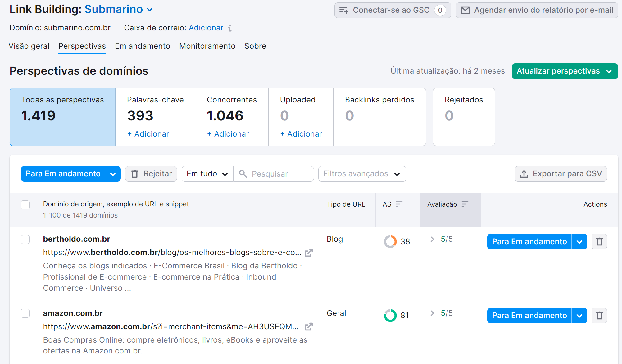Click Agendar envio do relatório por e-mail
The width and height of the screenshot is (622, 364).
click(x=537, y=10)
